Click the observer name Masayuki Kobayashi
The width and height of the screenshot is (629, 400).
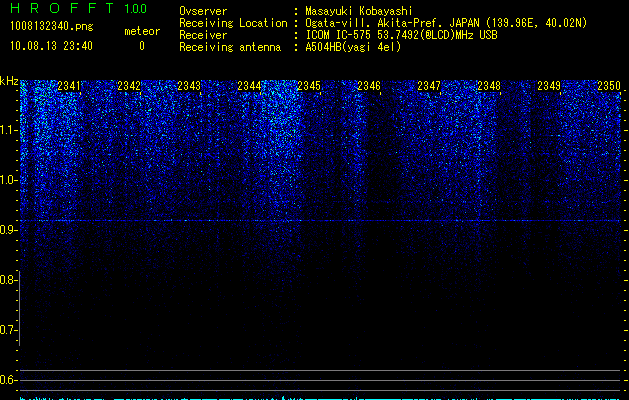pos(359,11)
